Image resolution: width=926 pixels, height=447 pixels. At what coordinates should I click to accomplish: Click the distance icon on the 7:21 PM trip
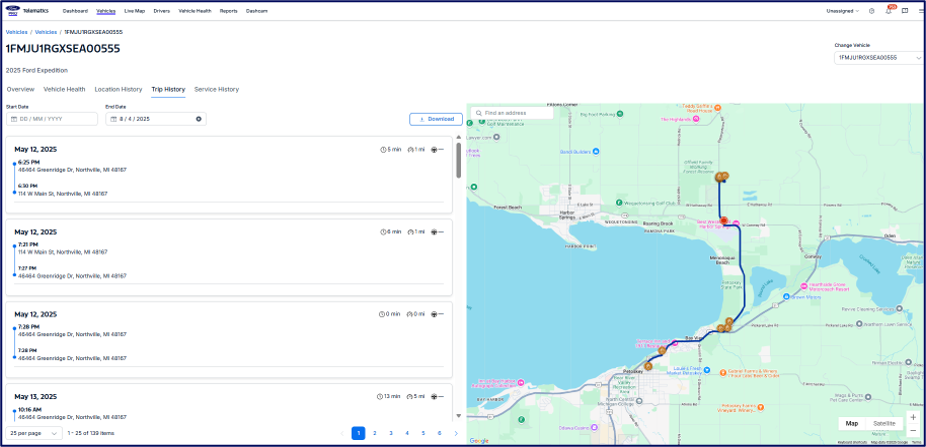(410, 231)
